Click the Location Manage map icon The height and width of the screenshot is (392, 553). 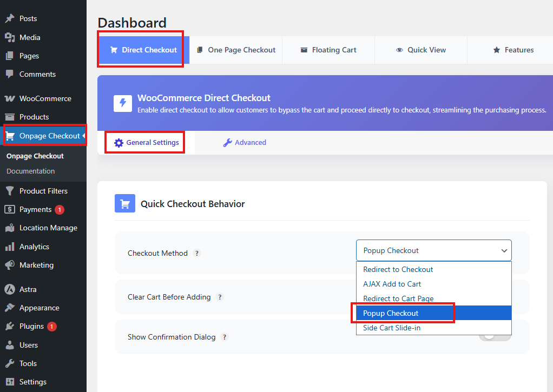click(10, 228)
